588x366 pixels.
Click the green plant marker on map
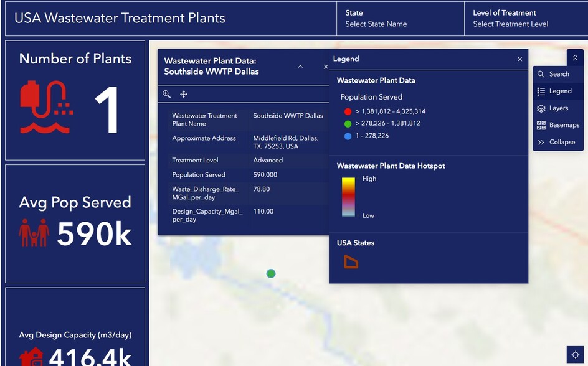pos(271,273)
